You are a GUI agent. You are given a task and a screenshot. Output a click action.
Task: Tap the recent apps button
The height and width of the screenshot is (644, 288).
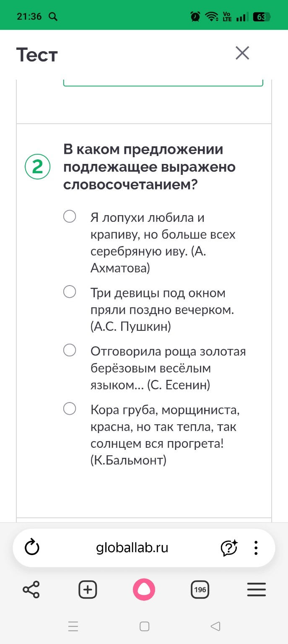[73, 626]
